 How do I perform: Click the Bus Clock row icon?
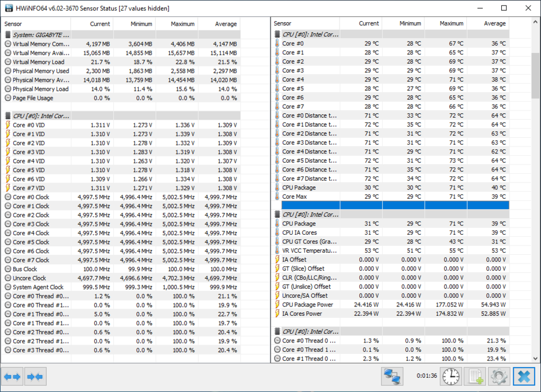8,269
